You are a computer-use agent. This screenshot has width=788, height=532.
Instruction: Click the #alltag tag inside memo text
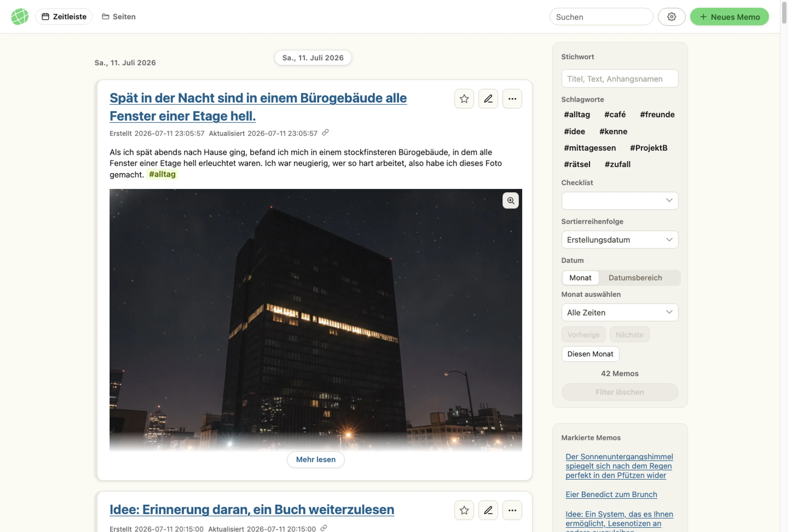click(162, 174)
